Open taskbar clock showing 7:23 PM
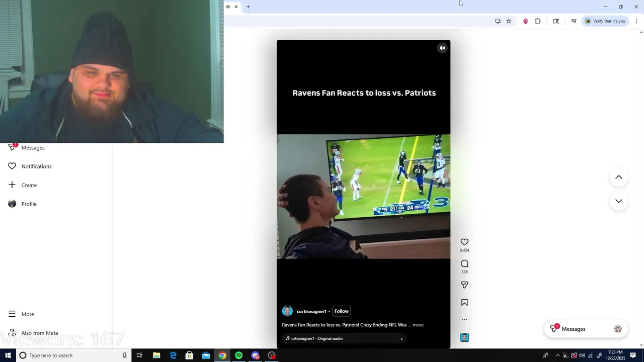Image resolution: width=644 pixels, height=362 pixels. (615, 355)
